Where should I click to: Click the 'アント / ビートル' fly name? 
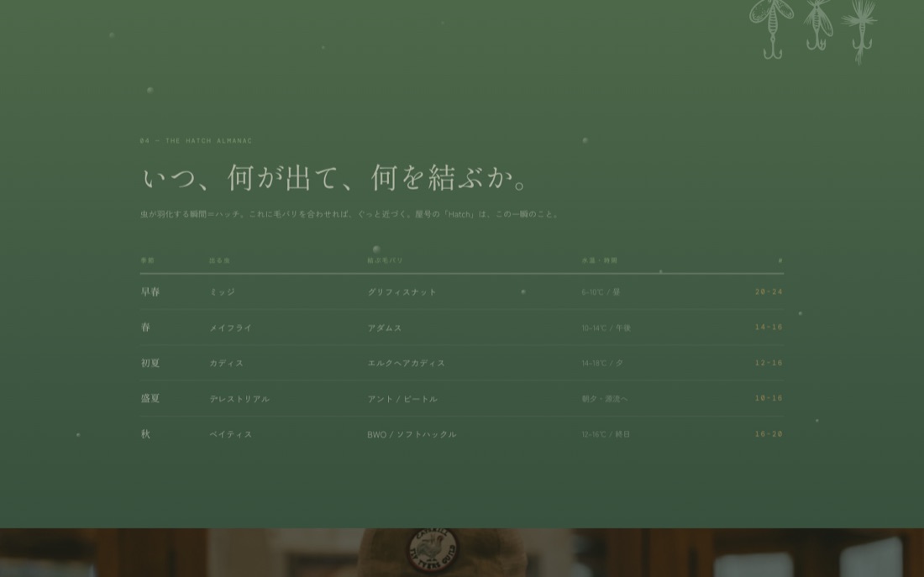click(402, 399)
